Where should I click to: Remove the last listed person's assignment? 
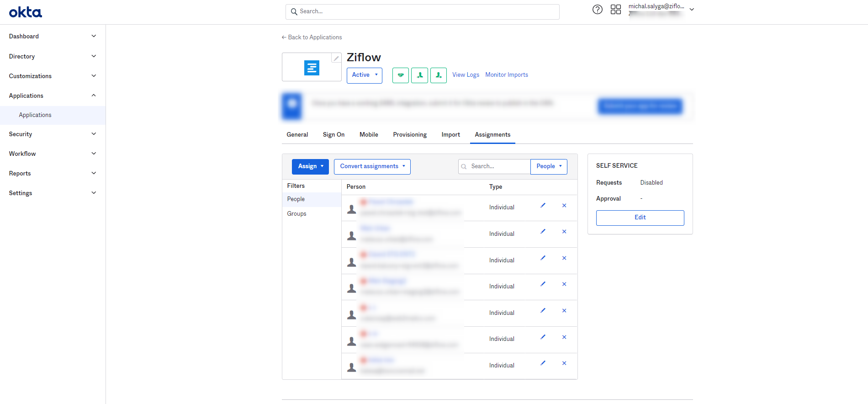coord(564,363)
